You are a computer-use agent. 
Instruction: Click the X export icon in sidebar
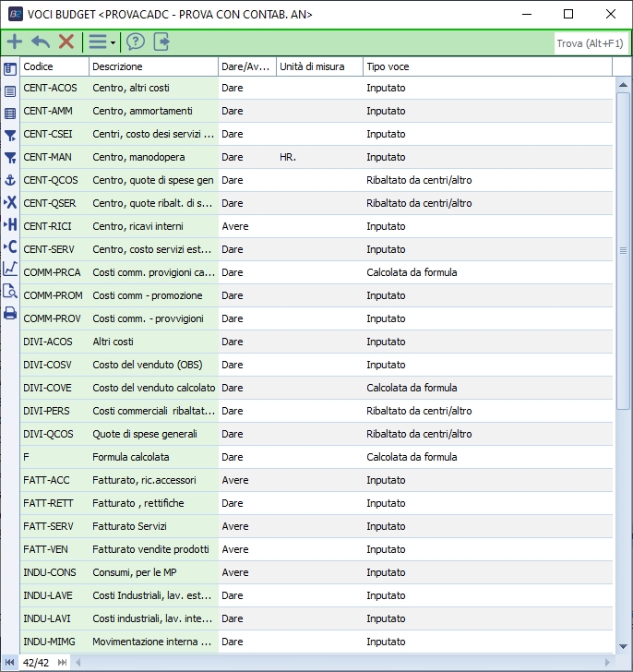(x=10, y=202)
